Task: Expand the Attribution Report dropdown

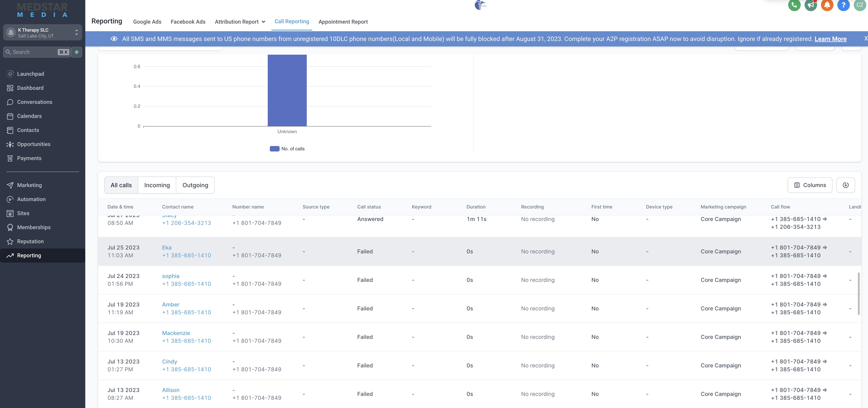Action: click(x=240, y=22)
